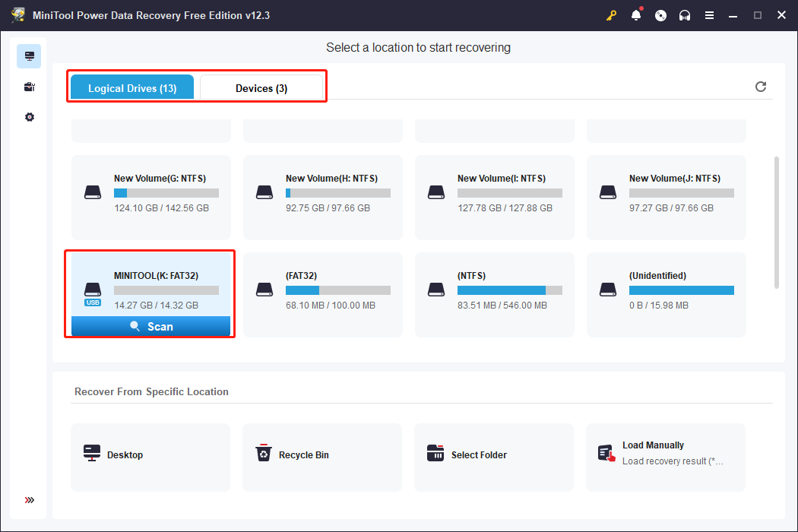Open the notification bell with red dot

(x=636, y=14)
